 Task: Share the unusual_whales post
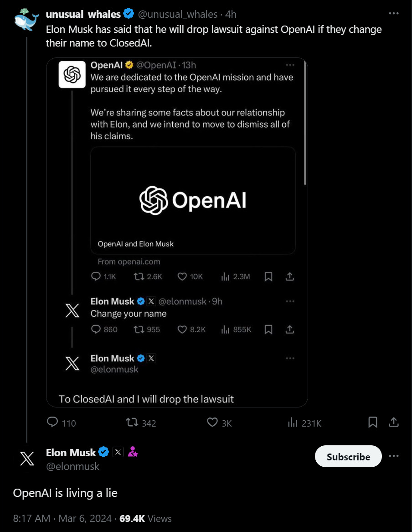point(394,422)
